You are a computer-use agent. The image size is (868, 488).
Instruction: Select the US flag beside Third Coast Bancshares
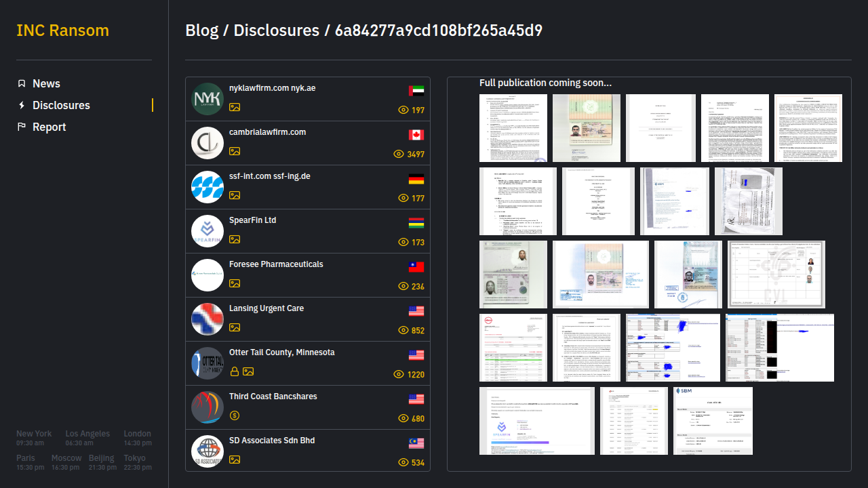point(416,399)
